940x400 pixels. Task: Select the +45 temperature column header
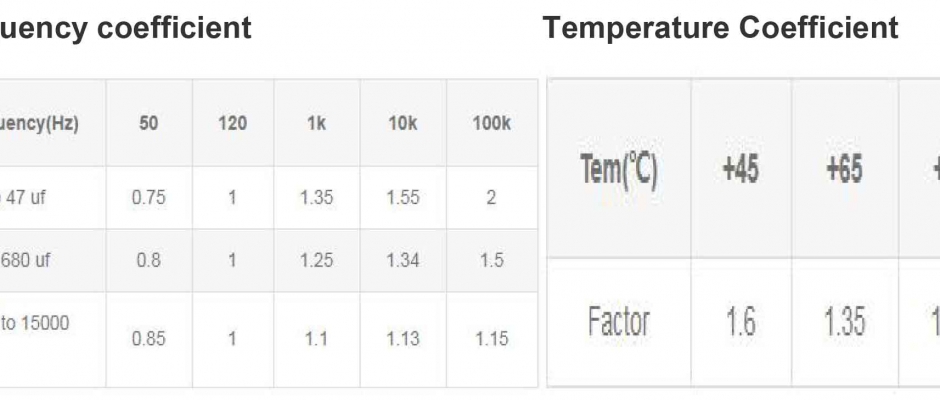(x=740, y=169)
